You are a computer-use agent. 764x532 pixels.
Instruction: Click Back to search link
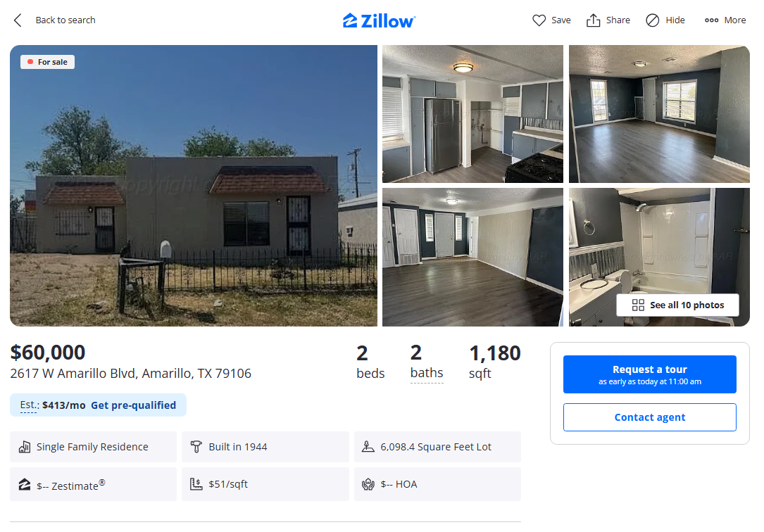pyautogui.click(x=65, y=20)
